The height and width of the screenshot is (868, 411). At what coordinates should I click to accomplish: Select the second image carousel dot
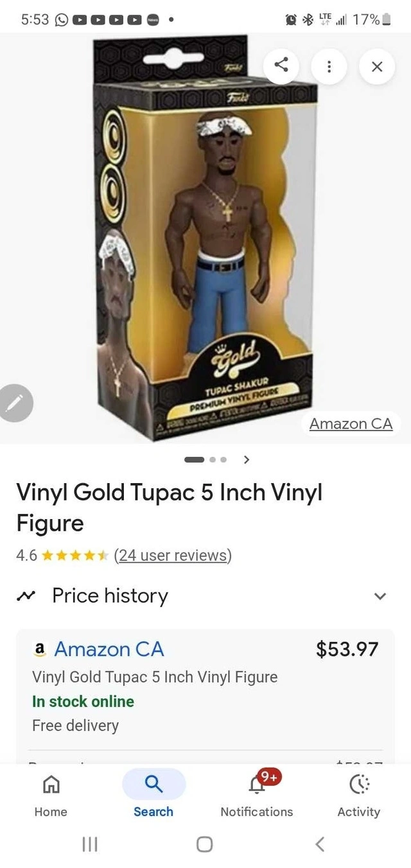tap(213, 459)
